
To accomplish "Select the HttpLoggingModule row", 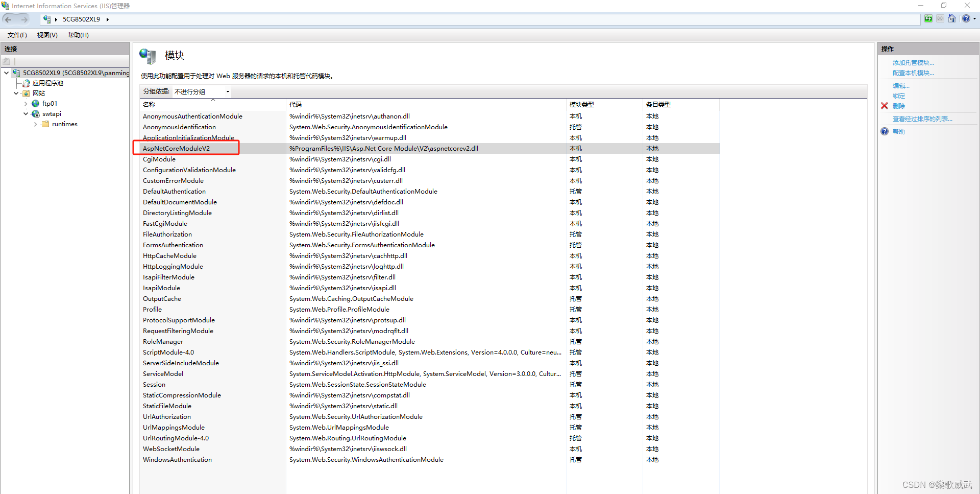I will point(430,267).
